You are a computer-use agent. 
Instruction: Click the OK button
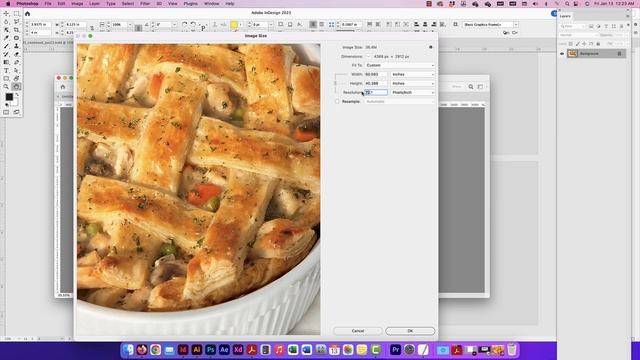(410, 331)
